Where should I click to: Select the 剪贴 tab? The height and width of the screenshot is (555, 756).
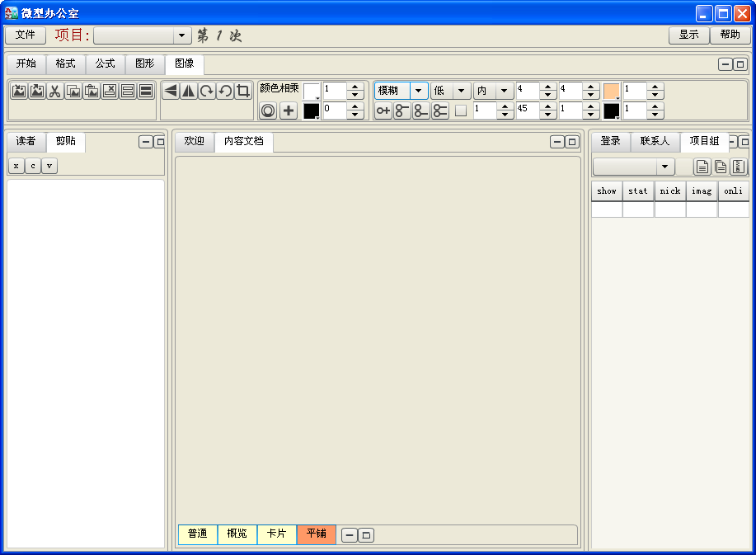click(66, 141)
